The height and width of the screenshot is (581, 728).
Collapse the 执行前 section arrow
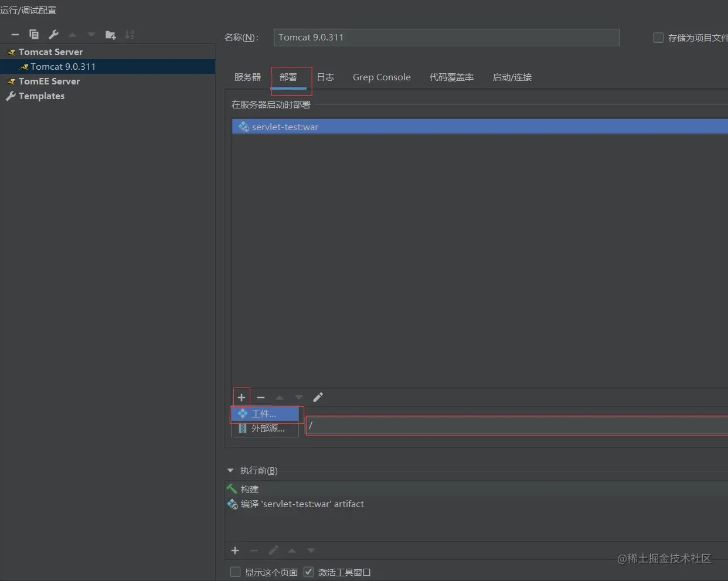coord(230,471)
